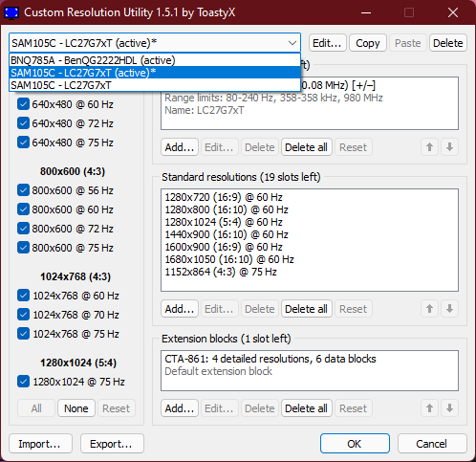Select the Range limits entry
The height and width of the screenshot is (462, 476).
[x=310, y=98]
